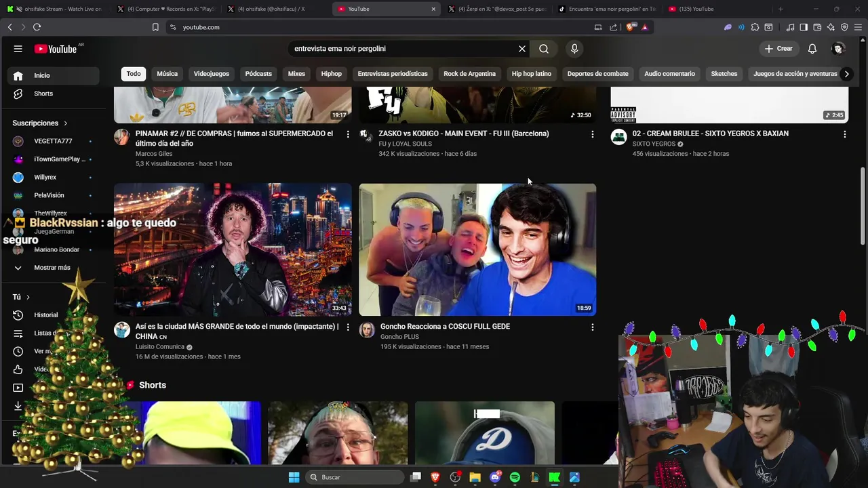Open Goncho Reacciona a COSCU thumbnail

pyautogui.click(x=477, y=249)
